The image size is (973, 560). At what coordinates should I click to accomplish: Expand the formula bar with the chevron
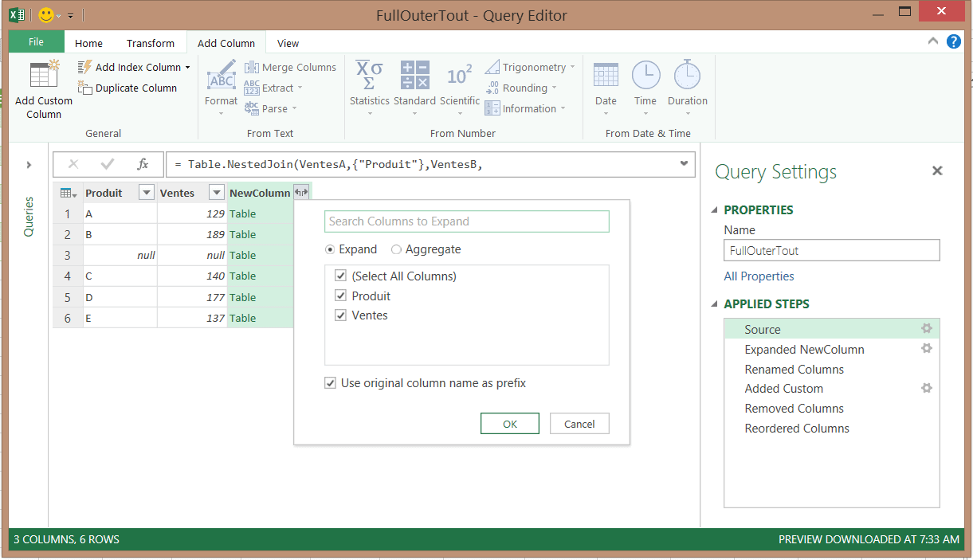tap(683, 164)
